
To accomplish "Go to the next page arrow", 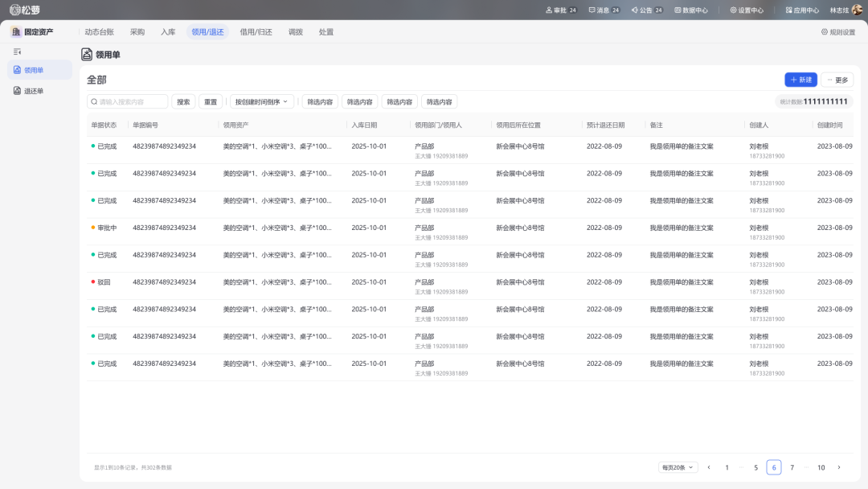I will coord(839,467).
